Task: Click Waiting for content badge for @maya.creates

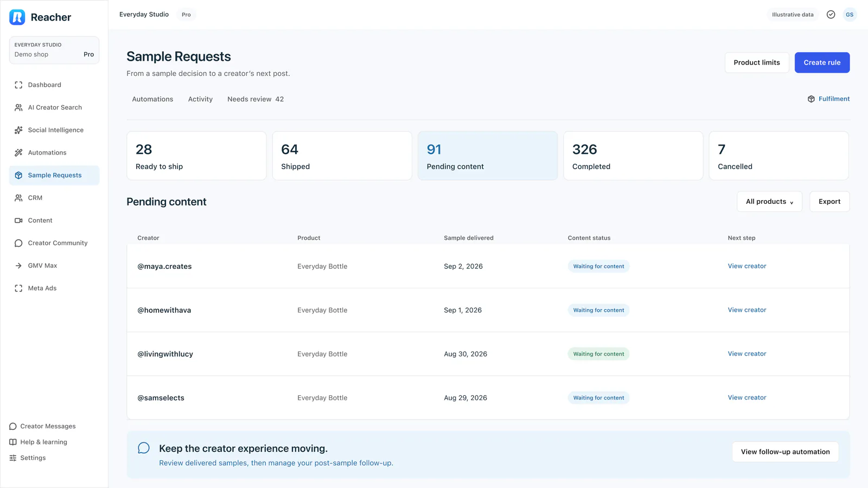Action: (x=598, y=266)
